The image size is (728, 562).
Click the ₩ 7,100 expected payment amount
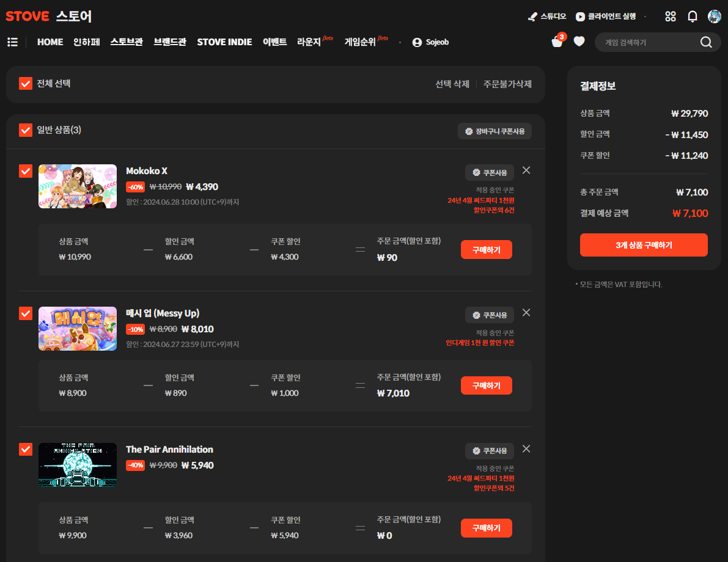pyautogui.click(x=690, y=213)
